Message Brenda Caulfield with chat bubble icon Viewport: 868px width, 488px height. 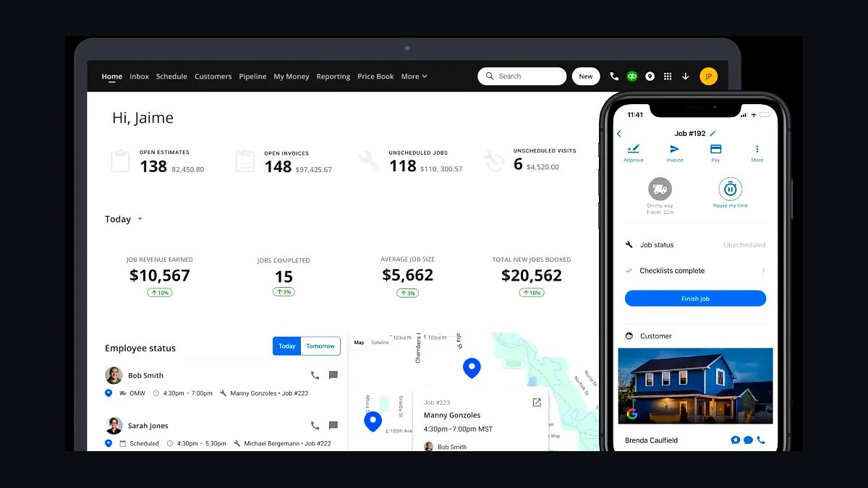(x=748, y=440)
